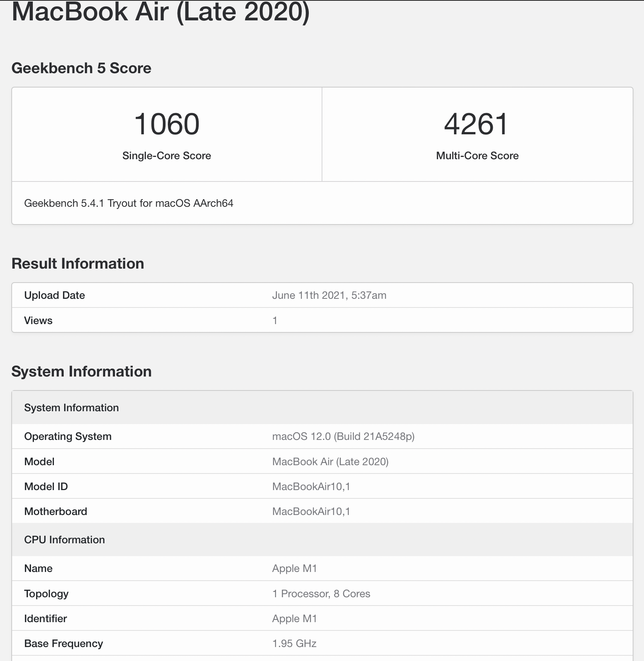The width and height of the screenshot is (644, 661).
Task: Select the 1060 single-core score number
Action: click(x=167, y=124)
